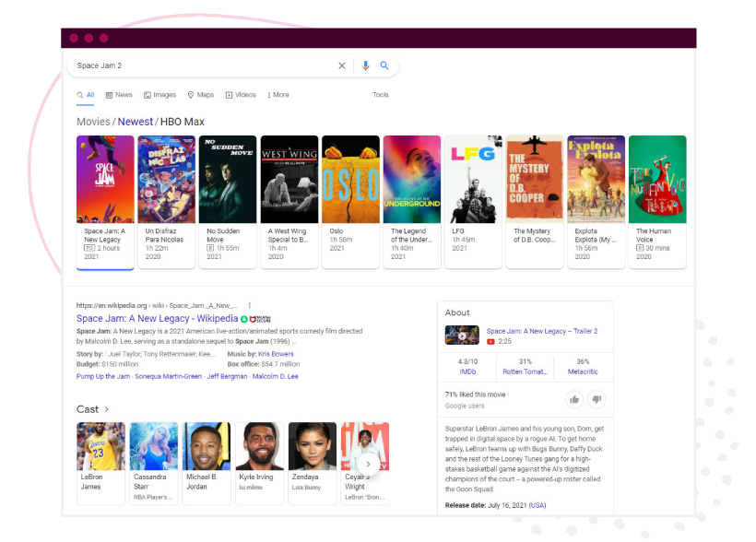Screen dimensions: 756x542
Task: Open the Kris Bowers link
Action: point(276,354)
